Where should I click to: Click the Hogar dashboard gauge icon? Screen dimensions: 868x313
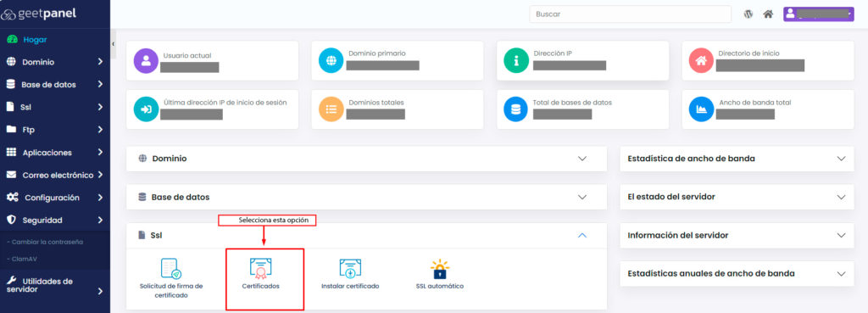(11, 39)
